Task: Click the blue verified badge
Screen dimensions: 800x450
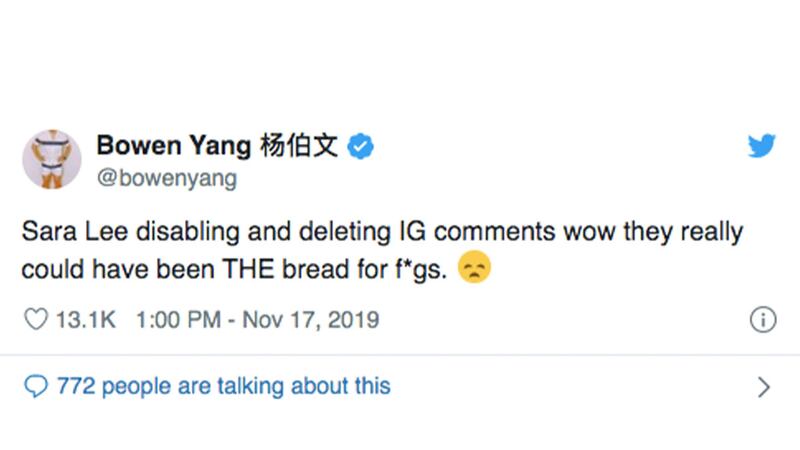Action: point(360,148)
